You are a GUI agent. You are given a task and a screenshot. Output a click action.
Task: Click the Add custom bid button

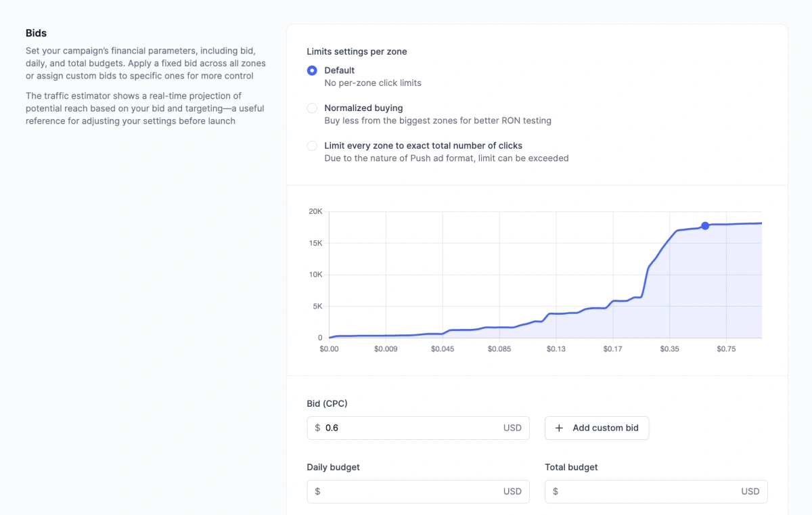596,428
